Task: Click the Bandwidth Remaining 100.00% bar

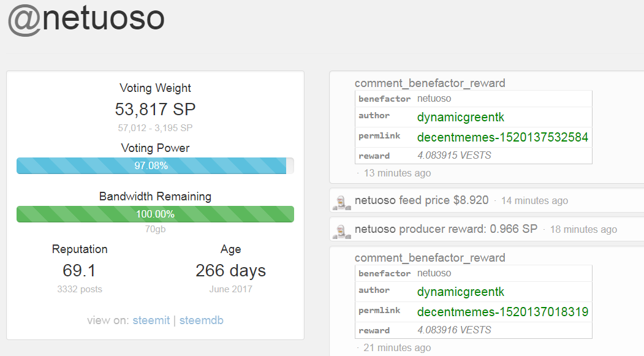Action: [x=155, y=214]
